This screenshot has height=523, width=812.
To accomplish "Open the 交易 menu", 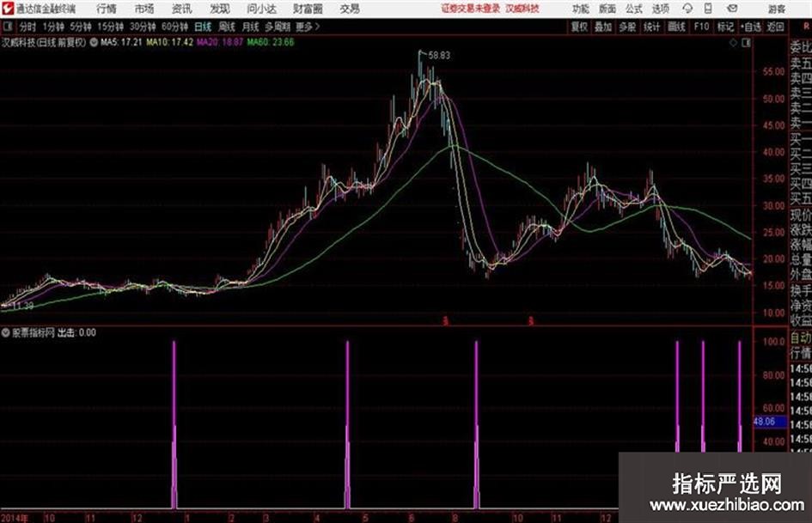I will (350, 9).
